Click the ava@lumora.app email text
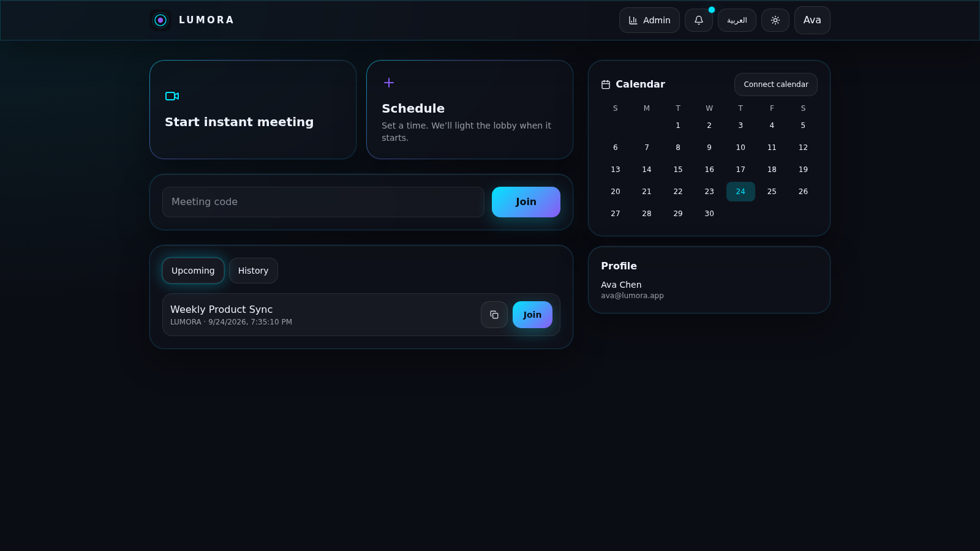Image resolution: width=980 pixels, height=551 pixels. [x=632, y=296]
